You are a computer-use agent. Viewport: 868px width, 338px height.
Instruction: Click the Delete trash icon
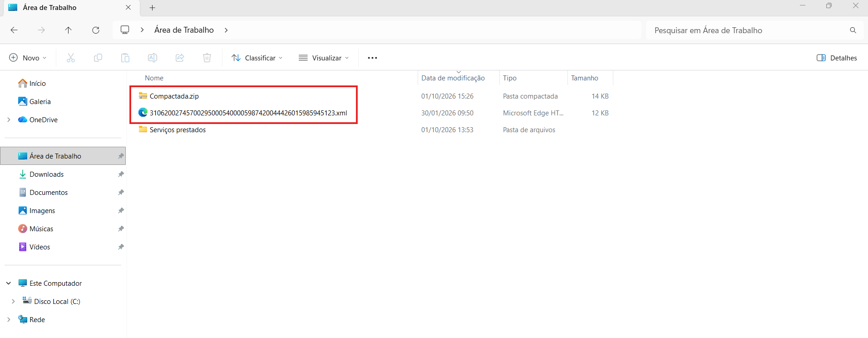pos(207,58)
